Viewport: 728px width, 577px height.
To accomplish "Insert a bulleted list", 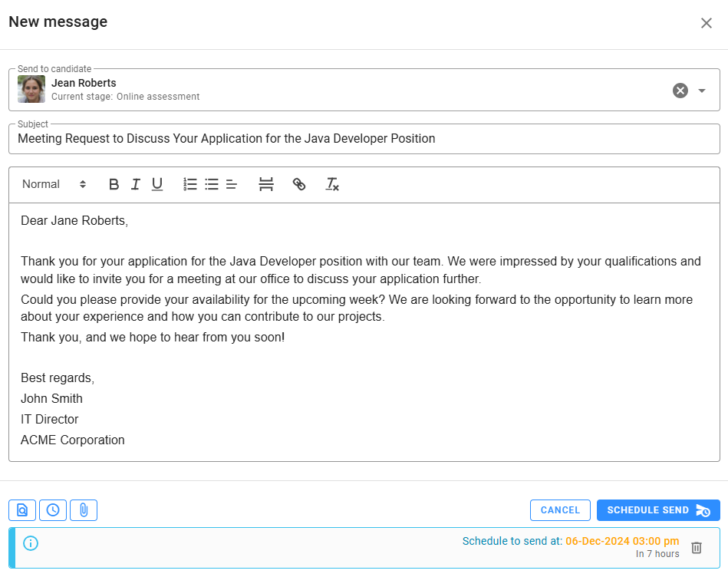I will pyautogui.click(x=212, y=184).
